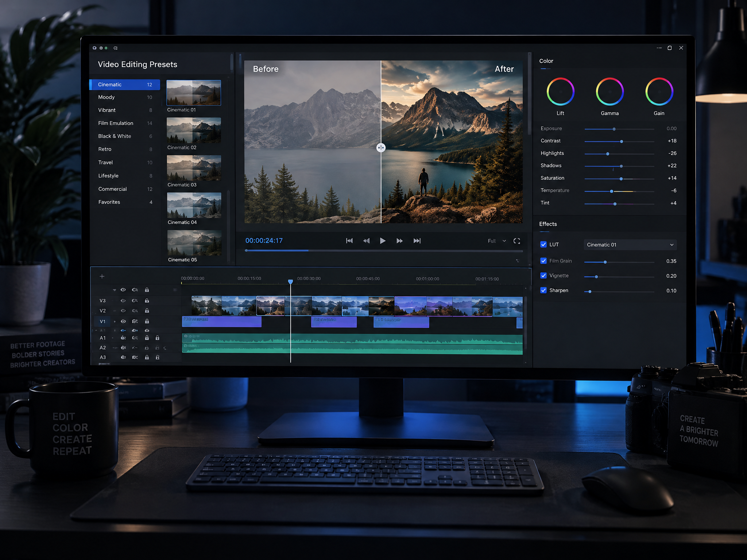747x560 pixels.
Task: Uncheck the LUT checkbox
Action: 543,244
